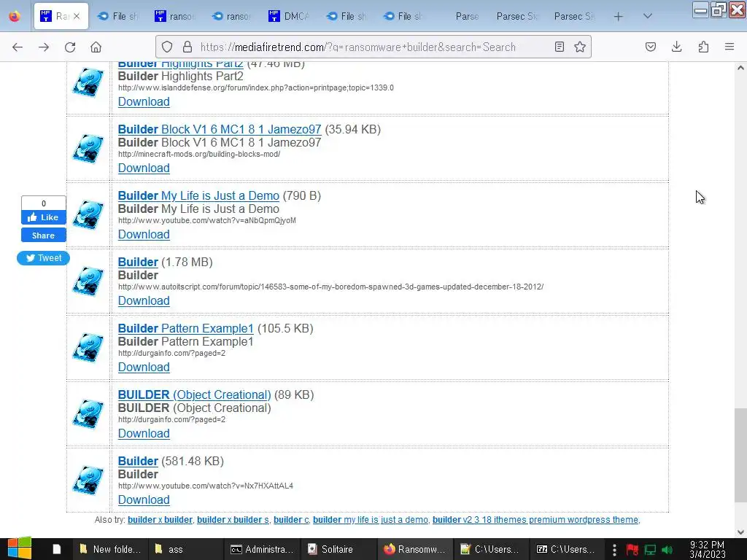Click the Twitter Tweet button

(43, 258)
